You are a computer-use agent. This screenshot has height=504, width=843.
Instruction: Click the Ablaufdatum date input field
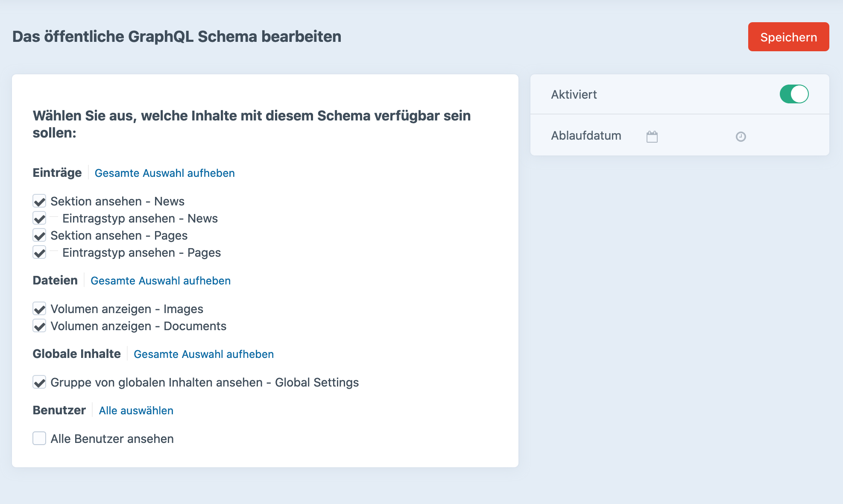coord(688,137)
